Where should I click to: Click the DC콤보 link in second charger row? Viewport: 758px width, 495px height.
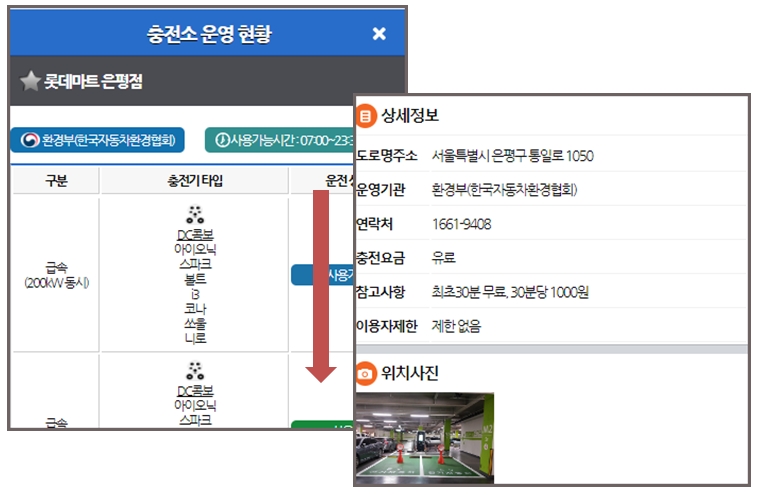point(195,391)
